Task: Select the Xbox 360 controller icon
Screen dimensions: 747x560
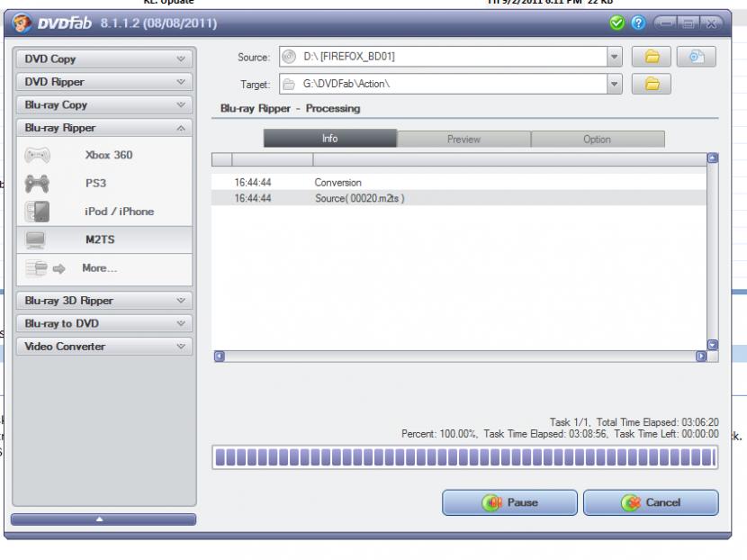Action: pyautogui.click(x=37, y=156)
